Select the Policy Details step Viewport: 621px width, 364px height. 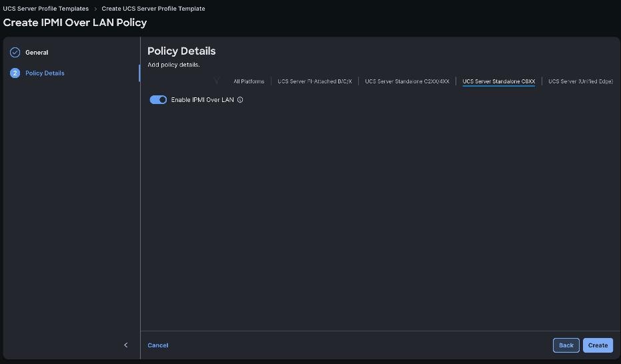click(45, 73)
